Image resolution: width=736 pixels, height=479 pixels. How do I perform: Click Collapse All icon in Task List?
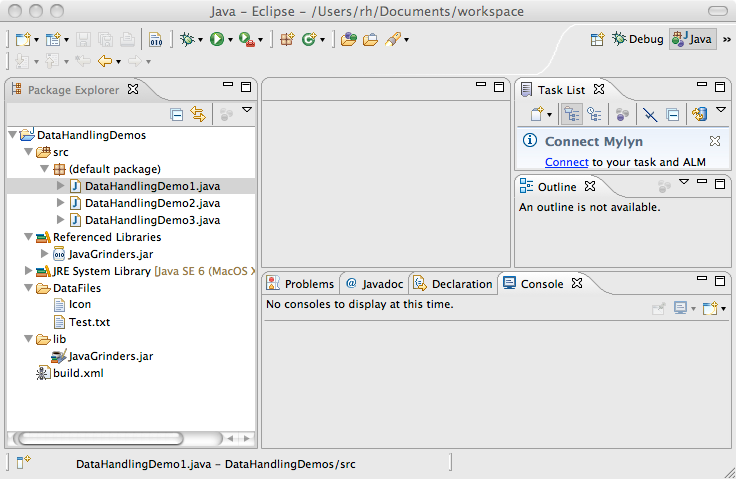coord(673,115)
